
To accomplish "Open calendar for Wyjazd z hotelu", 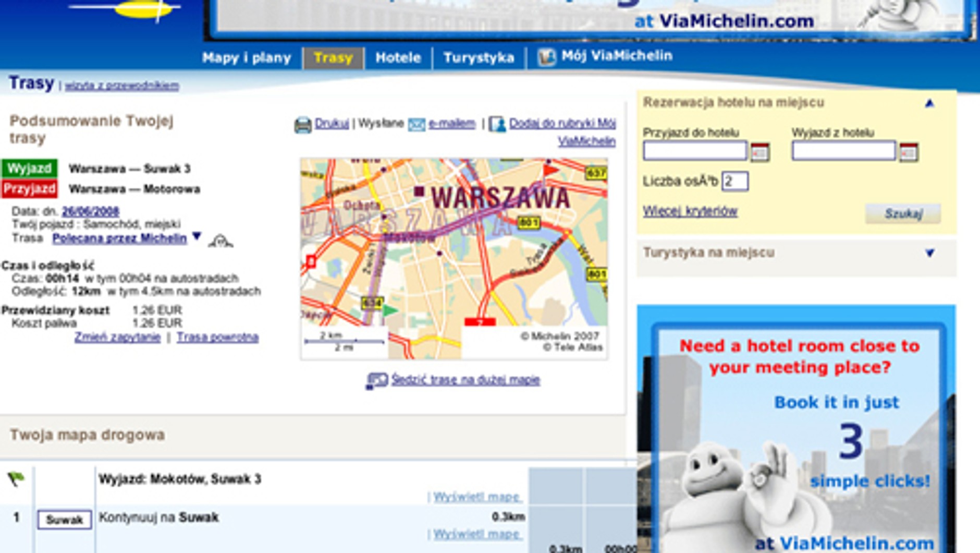I will (909, 152).
